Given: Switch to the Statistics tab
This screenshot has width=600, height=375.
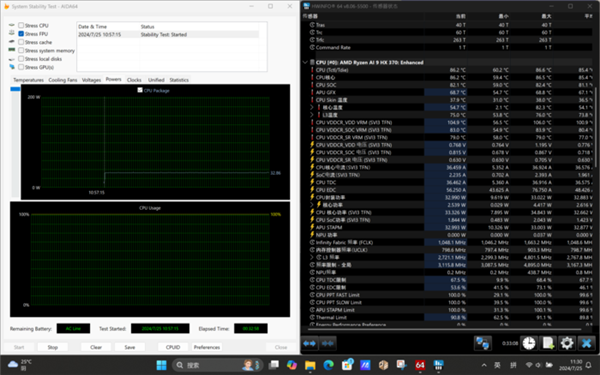Looking at the screenshot, I should pyautogui.click(x=179, y=80).
